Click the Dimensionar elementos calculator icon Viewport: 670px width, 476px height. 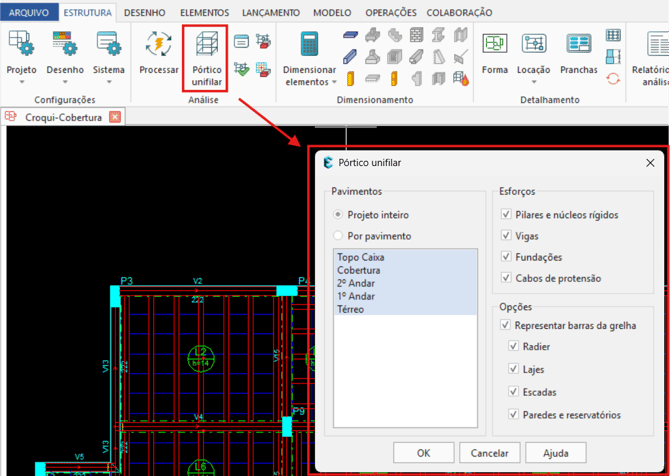pyautogui.click(x=309, y=44)
